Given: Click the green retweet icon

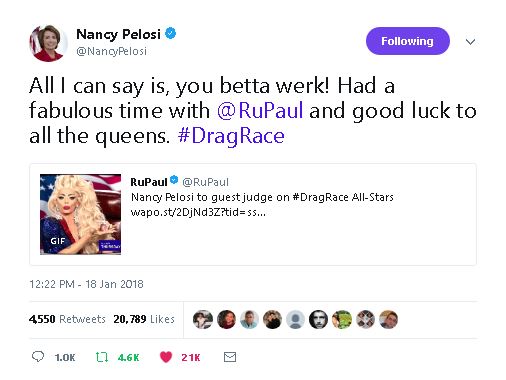Looking at the screenshot, I should (102, 357).
